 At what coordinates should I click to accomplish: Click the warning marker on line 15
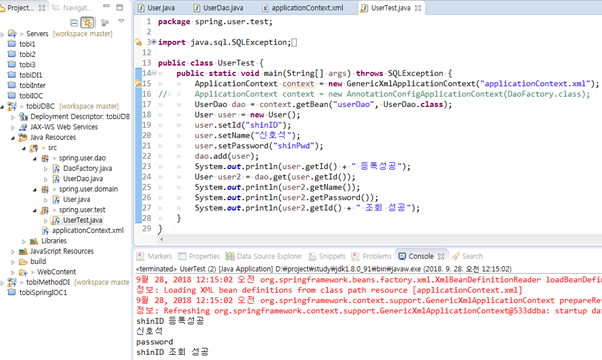[138, 83]
